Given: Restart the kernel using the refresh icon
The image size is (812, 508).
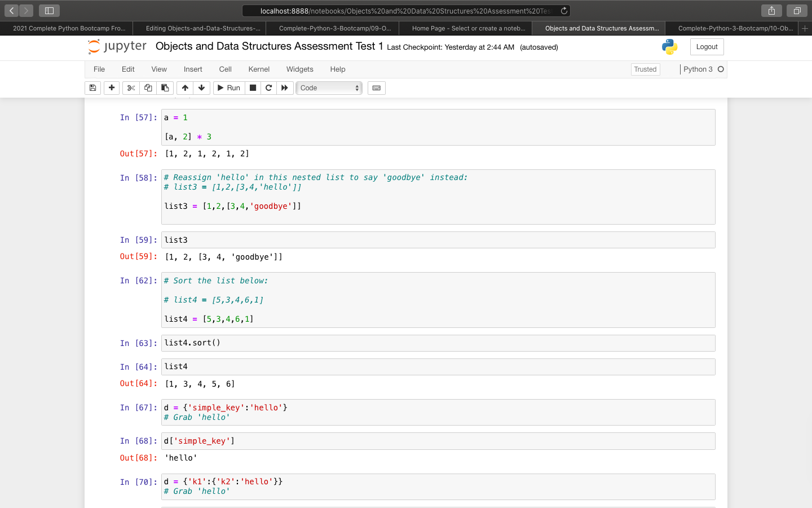Looking at the screenshot, I should 268,87.
